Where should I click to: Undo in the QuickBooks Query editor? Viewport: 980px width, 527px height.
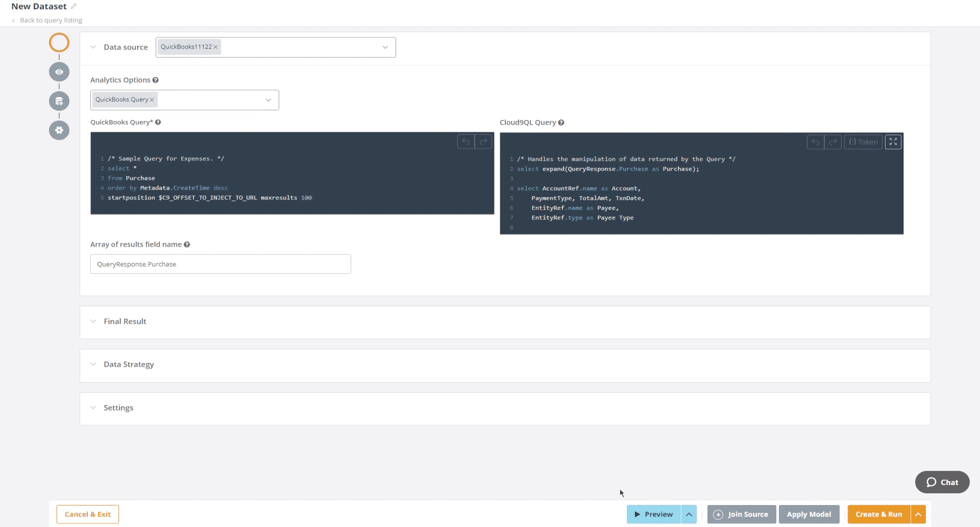click(465, 141)
